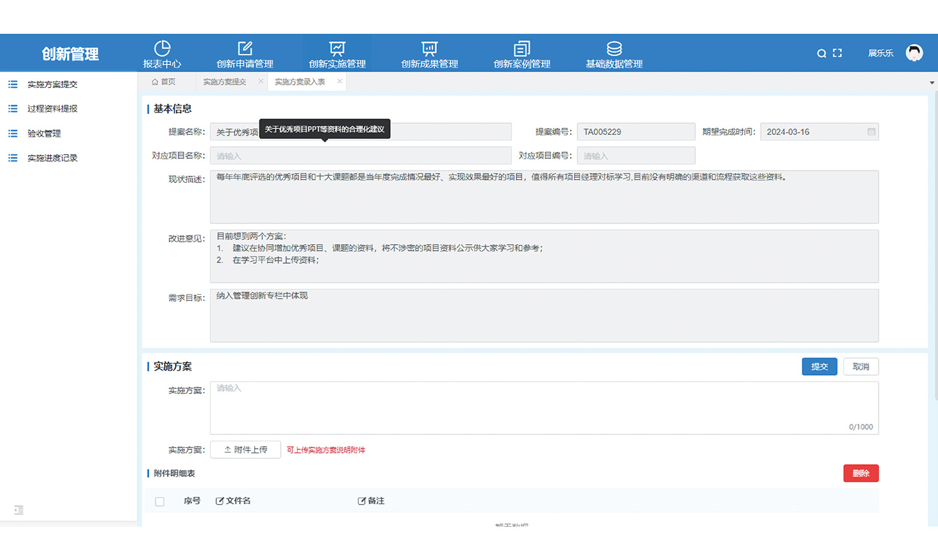The image size is (938, 560).
Task: Close the 实施方案录入表 tab
Action: [x=339, y=81]
